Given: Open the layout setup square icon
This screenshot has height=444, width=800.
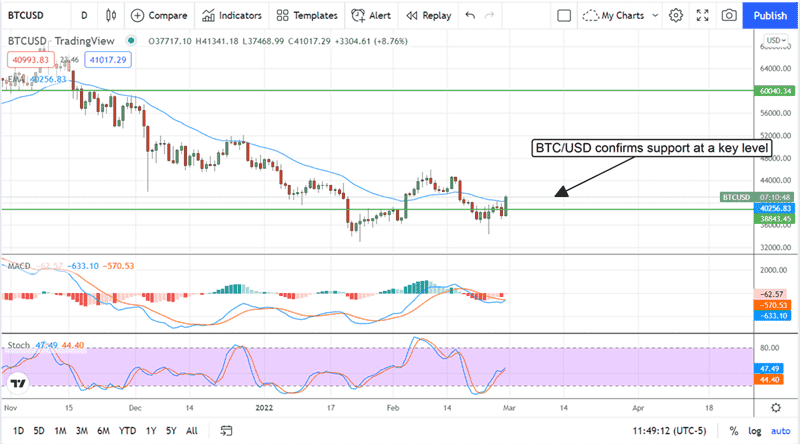Looking at the screenshot, I should [564, 15].
